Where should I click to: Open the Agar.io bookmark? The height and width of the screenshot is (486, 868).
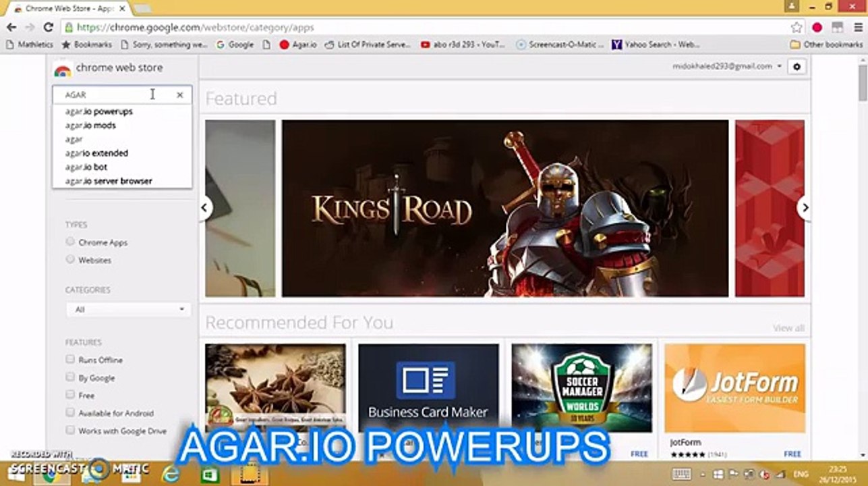click(x=298, y=45)
